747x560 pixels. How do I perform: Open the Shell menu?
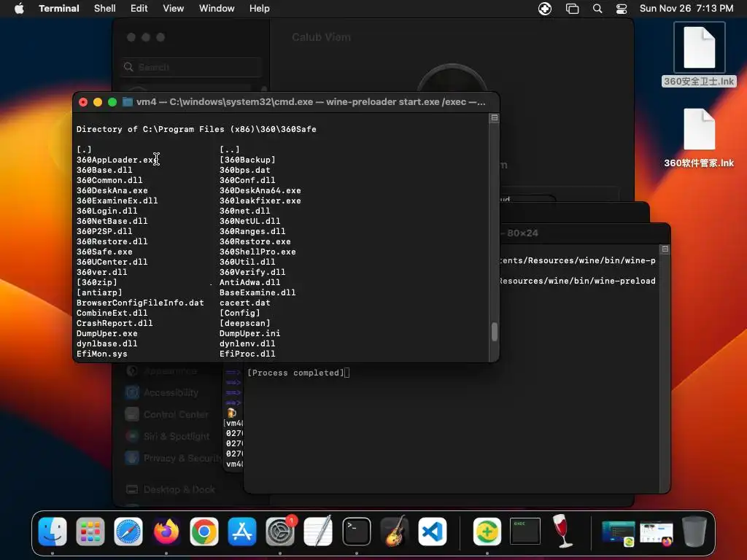click(104, 8)
